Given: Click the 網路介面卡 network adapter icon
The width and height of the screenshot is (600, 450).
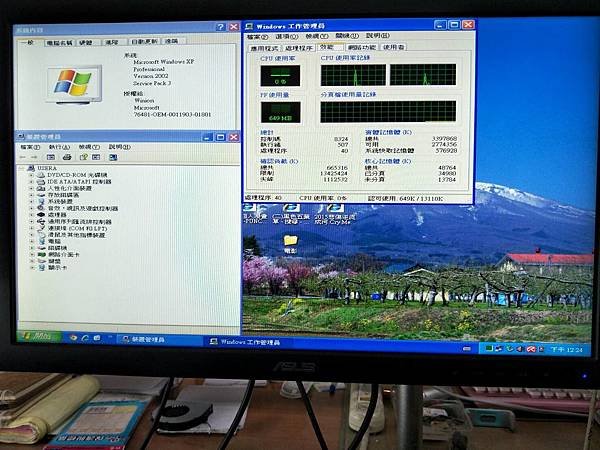Looking at the screenshot, I should 41,254.
